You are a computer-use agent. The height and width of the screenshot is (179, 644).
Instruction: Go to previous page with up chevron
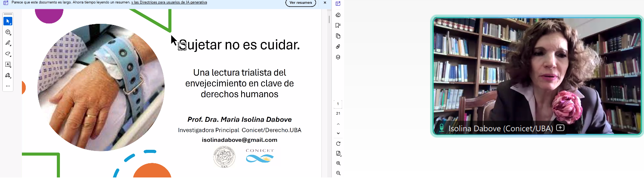(x=338, y=124)
